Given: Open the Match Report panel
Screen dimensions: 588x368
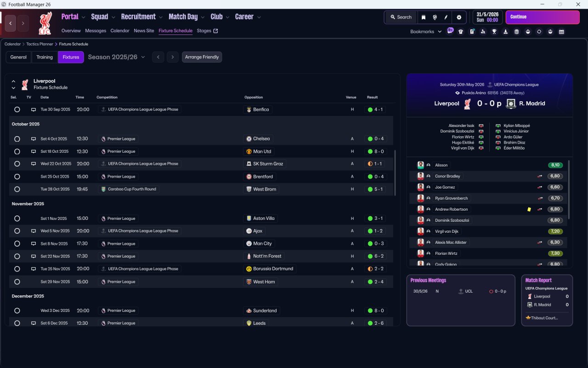Looking at the screenshot, I should click(547, 300).
